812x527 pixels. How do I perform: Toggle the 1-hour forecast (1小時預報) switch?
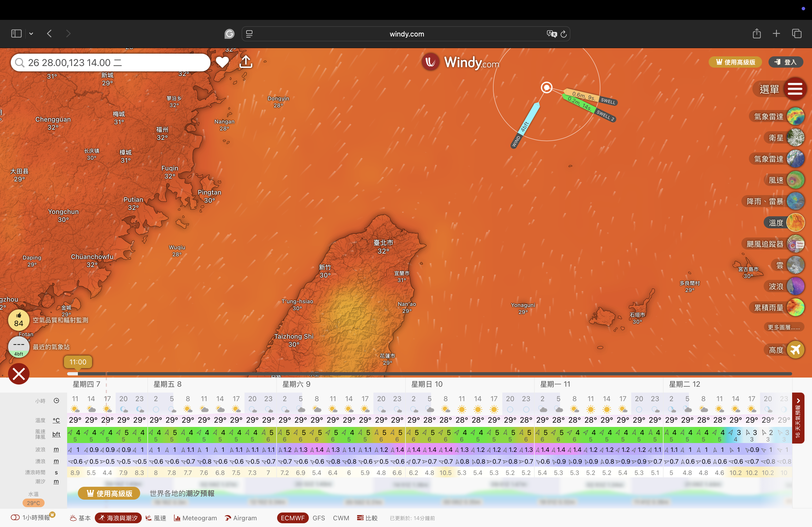coord(15,518)
